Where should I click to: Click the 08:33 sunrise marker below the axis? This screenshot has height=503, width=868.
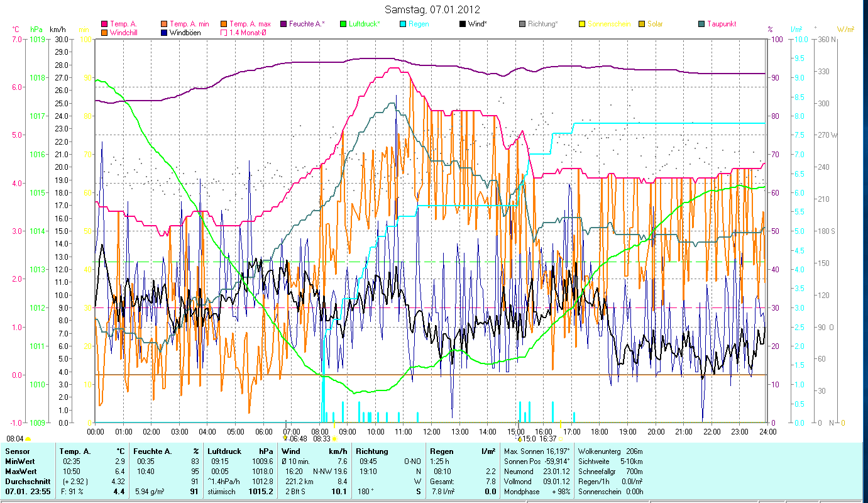(321, 439)
